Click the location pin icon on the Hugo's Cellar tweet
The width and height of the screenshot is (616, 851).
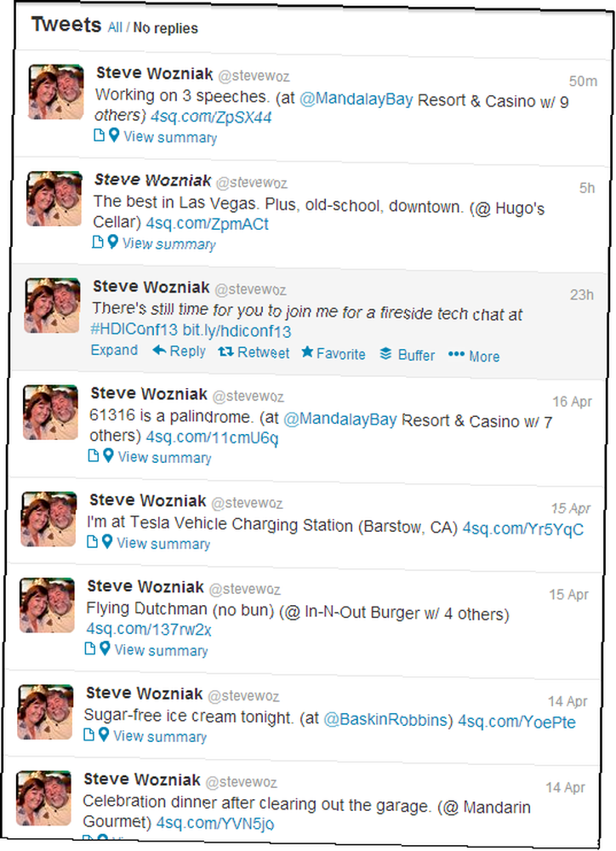[x=112, y=242]
